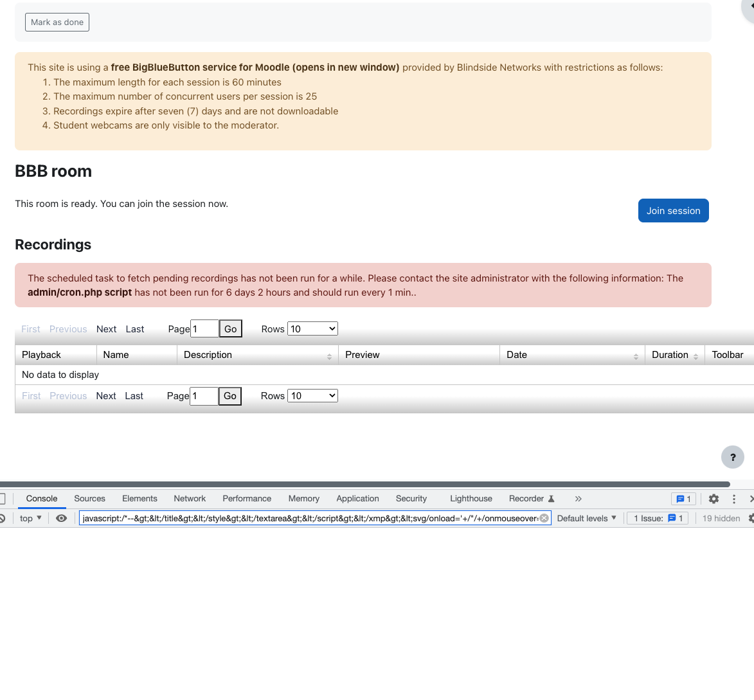Switch to the Performance tab
The width and height of the screenshot is (754, 700).
tap(247, 499)
